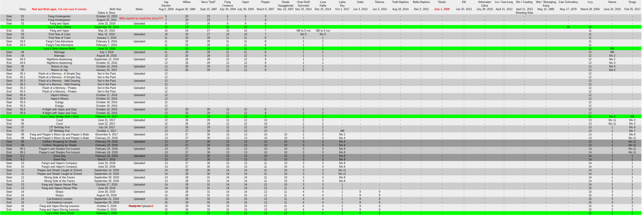Click the "Izzy's Story (Hanna Birth)" cell
Image resolution: width=644 pixels, height=216 pixels.
[x=59, y=48]
